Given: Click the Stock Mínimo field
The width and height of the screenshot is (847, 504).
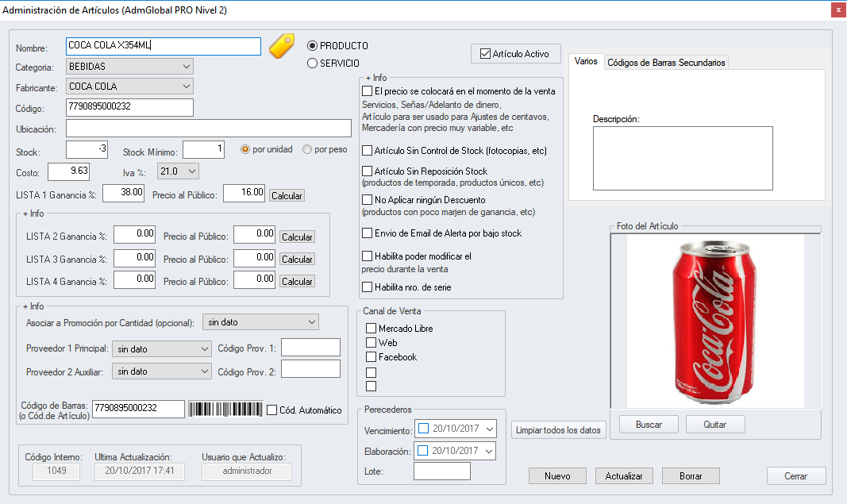Looking at the screenshot, I should pos(204,150).
